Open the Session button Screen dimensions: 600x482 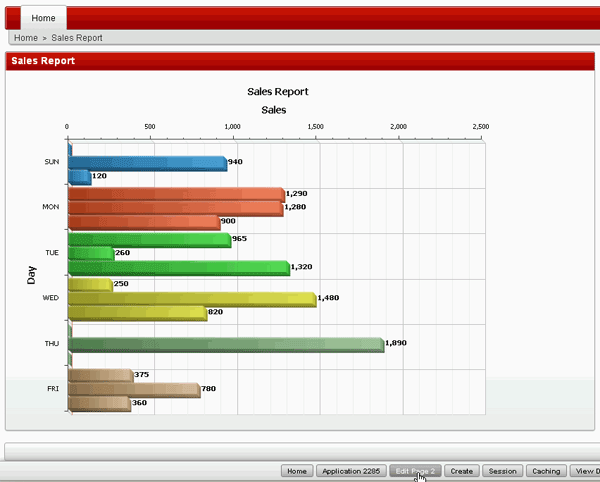[x=502, y=471]
